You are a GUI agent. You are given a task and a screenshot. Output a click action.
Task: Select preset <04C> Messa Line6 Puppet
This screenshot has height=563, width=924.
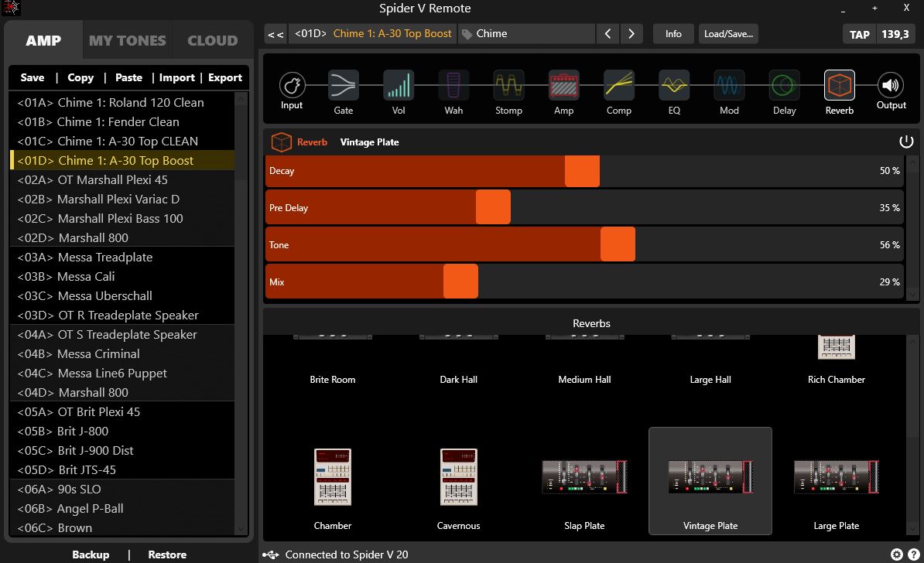point(122,374)
